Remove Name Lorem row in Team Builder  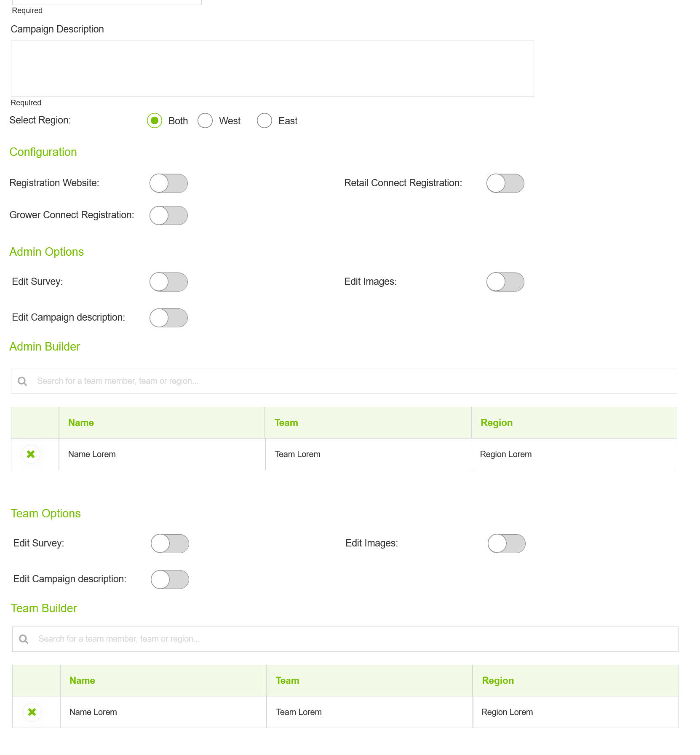tap(32, 712)
